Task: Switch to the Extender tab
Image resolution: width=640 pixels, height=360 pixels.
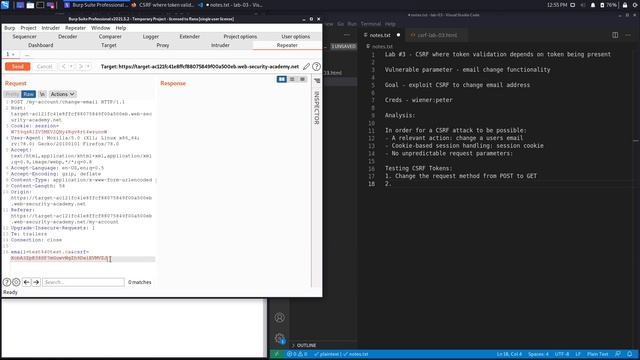Action: [190, 37]
